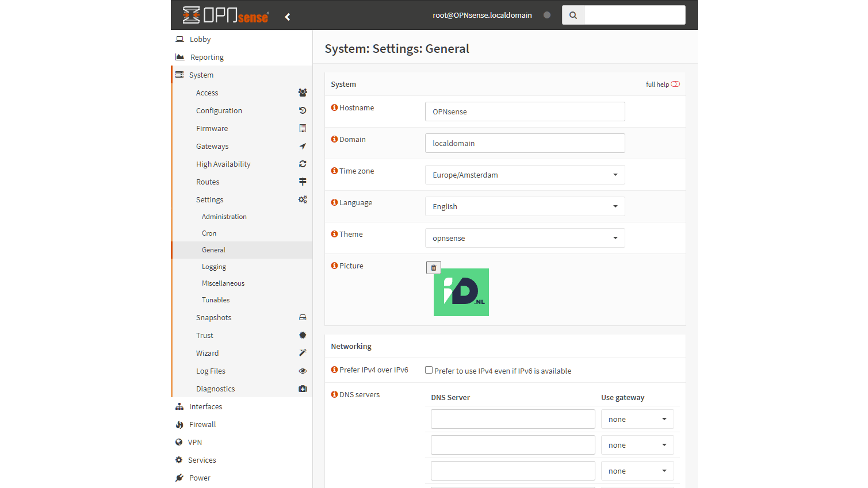Delete the picture with the trash icon
The image size is (868, 488).
(x=434, y=268)
